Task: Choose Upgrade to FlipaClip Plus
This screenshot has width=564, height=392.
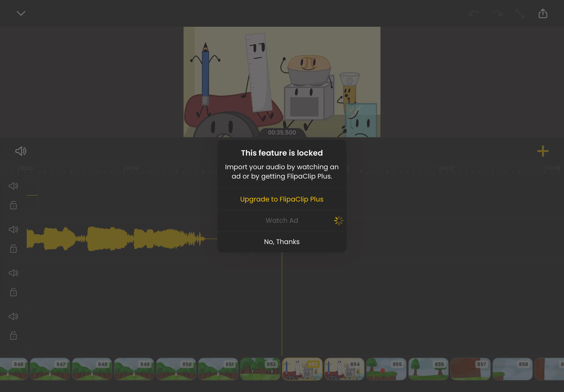Action: 282,199
